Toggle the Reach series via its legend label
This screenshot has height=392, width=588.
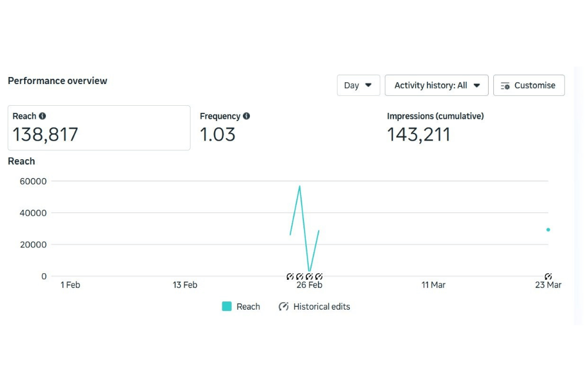point(248,306)
